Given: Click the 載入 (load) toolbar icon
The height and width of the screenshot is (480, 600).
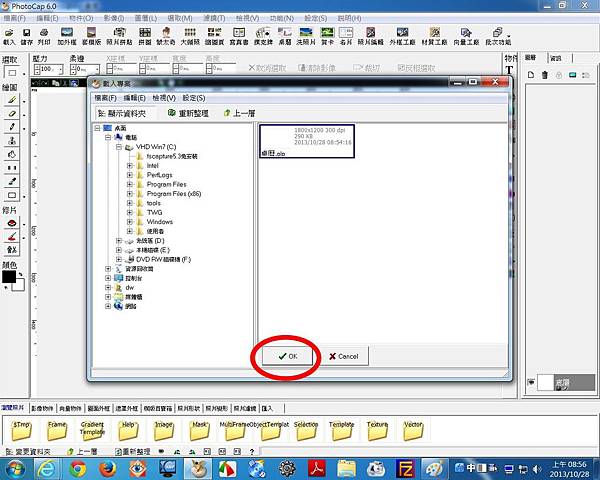Looking at the screenshot, I should pos(9,36).
